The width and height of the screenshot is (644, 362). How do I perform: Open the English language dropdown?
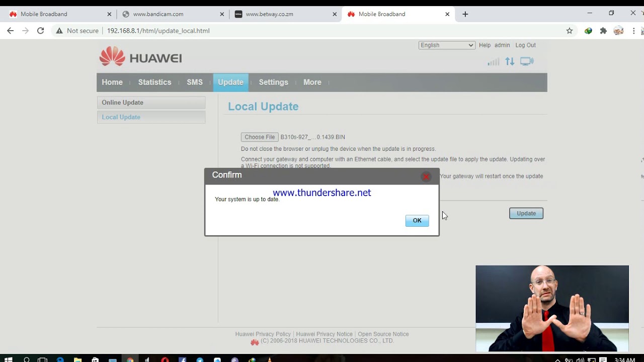(x=447, y=45)
